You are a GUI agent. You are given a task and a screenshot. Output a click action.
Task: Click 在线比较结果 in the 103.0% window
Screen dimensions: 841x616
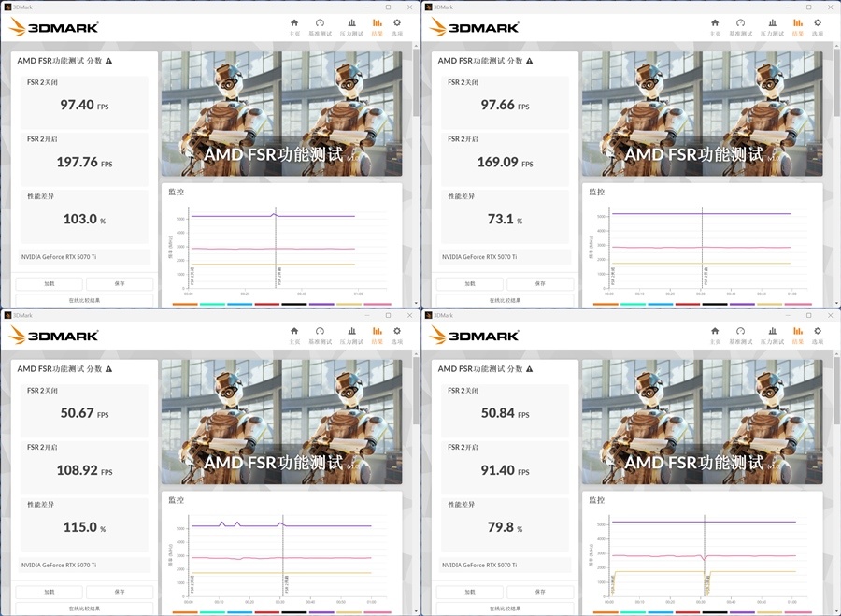point(84,300)
